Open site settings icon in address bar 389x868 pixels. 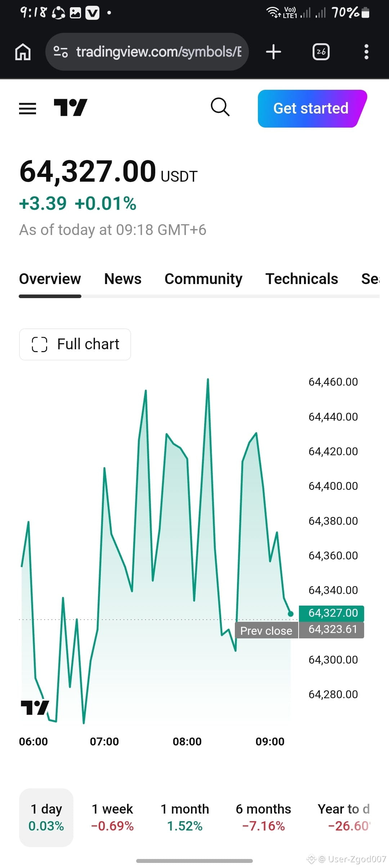61,52
